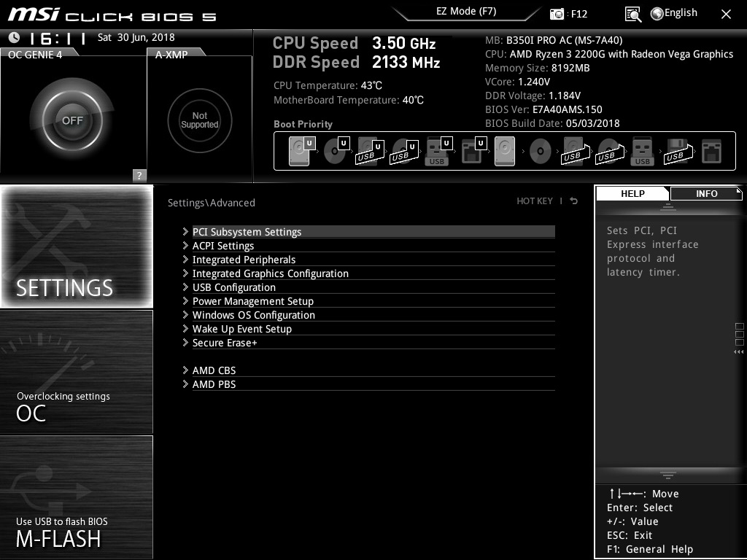Select the legacy hard disk boot icon
This screenshot has width=747, height=560.
pos(505,151)
